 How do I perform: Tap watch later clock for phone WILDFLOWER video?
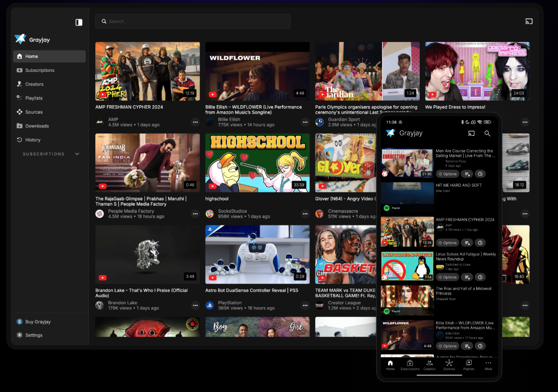(480, 346)
